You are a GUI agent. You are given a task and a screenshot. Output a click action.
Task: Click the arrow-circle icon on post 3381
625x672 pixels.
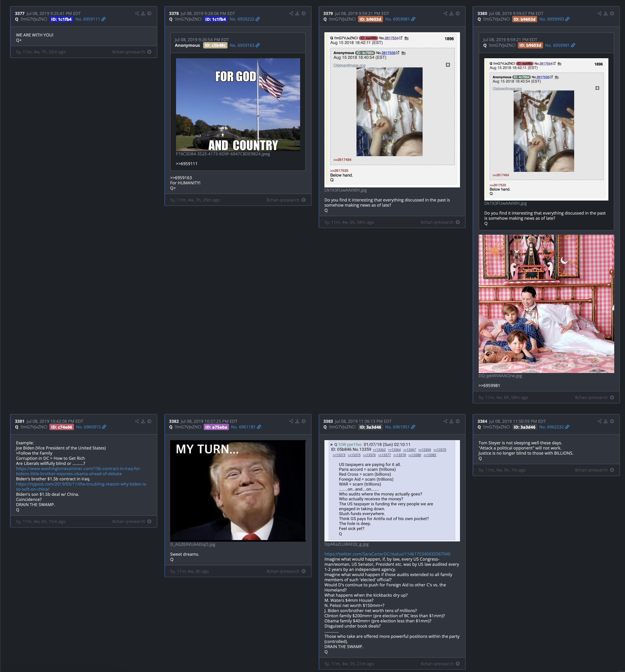point(149,421)
